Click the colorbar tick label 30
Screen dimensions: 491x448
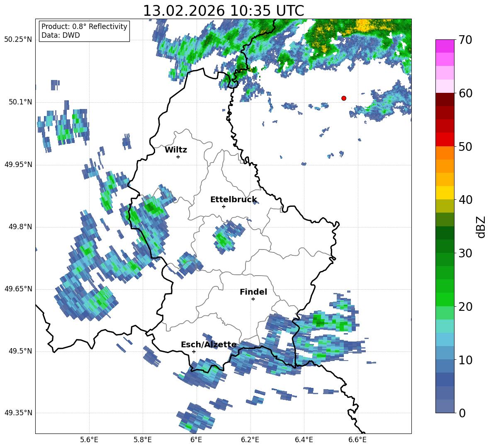point(465,253)
